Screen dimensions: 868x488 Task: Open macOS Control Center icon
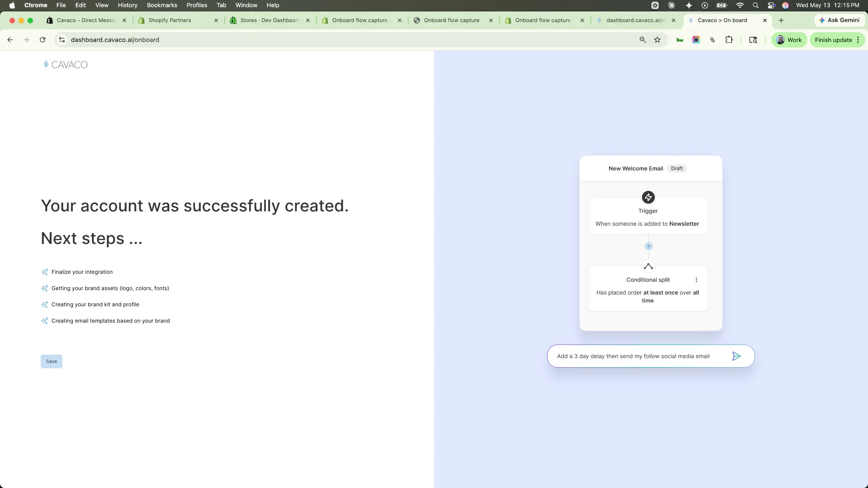pos(771,6)
